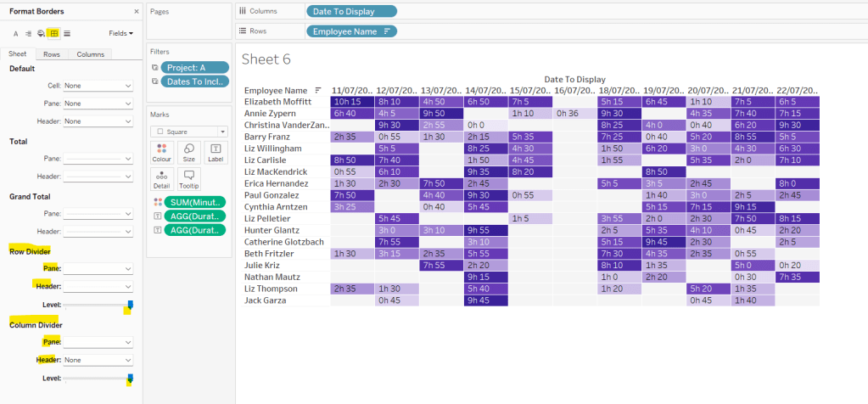868x404 pixels.
Task: Open the Detail marks card button
Action: [162, 178]
